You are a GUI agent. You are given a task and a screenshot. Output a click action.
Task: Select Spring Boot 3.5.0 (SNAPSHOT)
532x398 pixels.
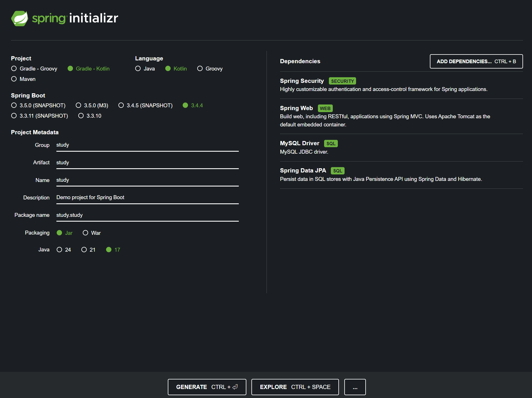point(38,105)
